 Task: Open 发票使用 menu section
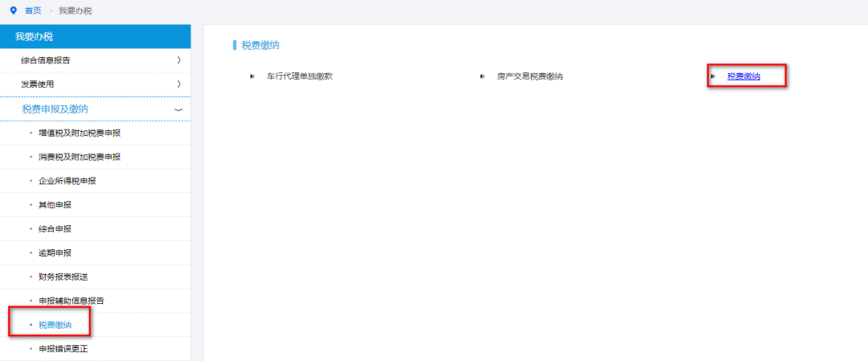95,84
